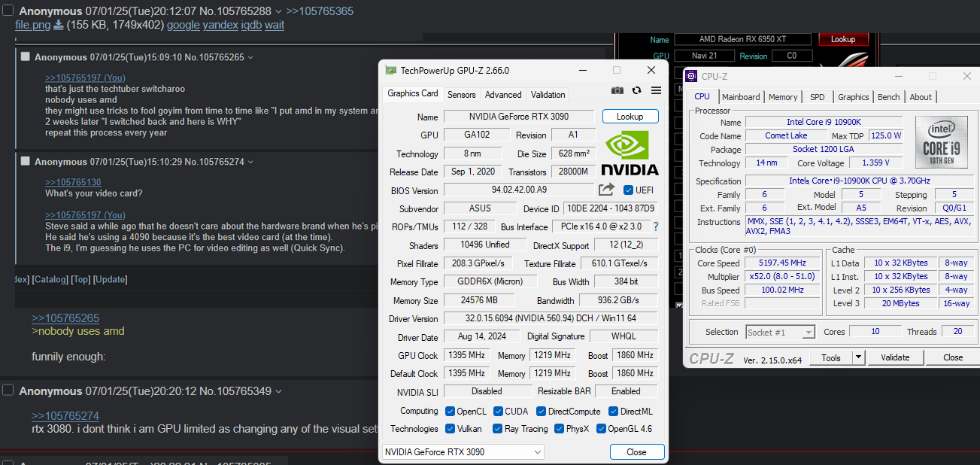980x465 pixels.
Task: Click the Close button in CPU-Z
Action: click(953, 358)
